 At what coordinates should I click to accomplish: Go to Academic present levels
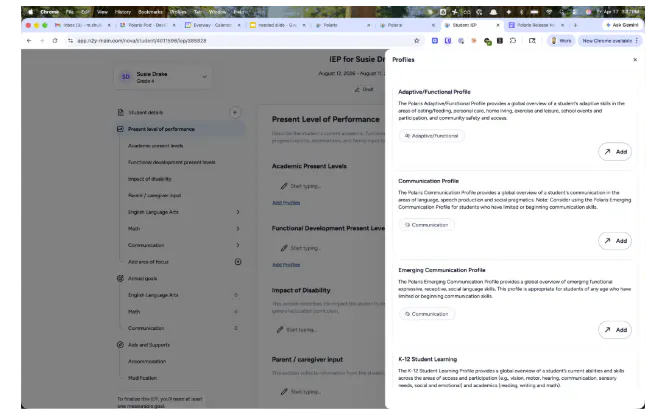tap(156, 147)
